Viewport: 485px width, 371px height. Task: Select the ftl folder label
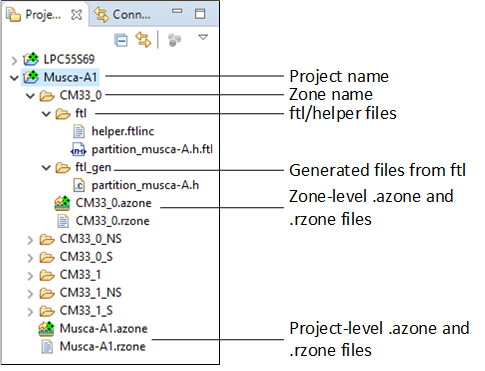tap(81, 113)
